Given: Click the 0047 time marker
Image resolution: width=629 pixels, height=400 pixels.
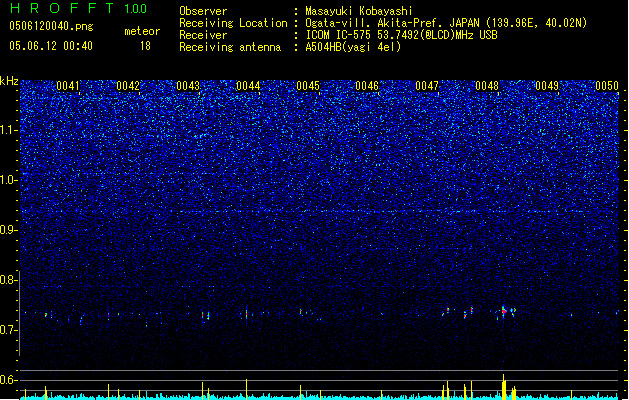Looking at the screenshot, I should point(427,86).
